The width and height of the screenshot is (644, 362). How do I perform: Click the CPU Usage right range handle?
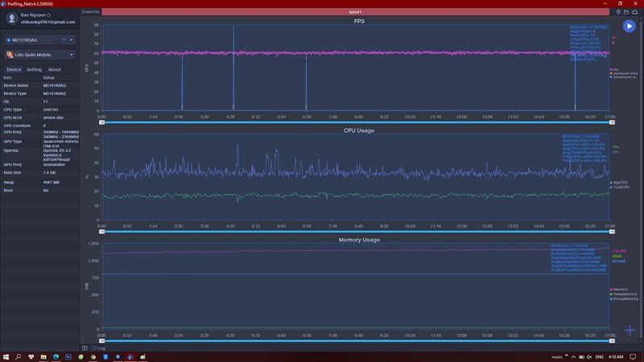612,232
